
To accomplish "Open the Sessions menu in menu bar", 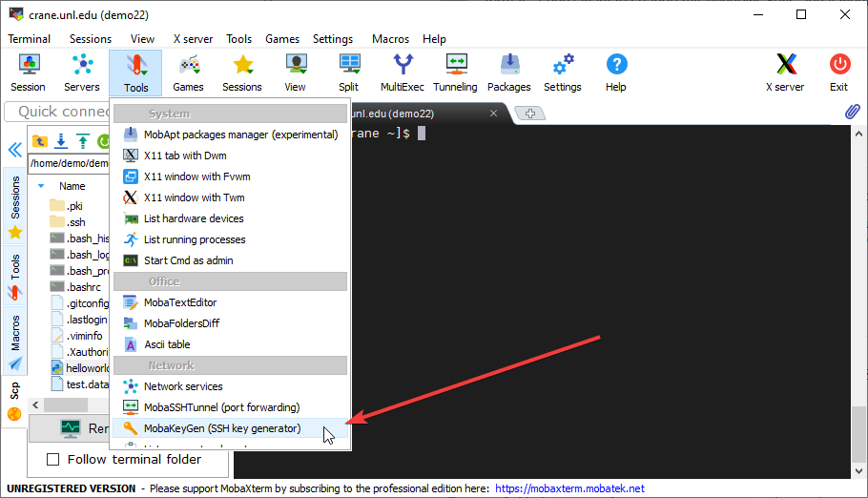I will click(x=91, y=39).
